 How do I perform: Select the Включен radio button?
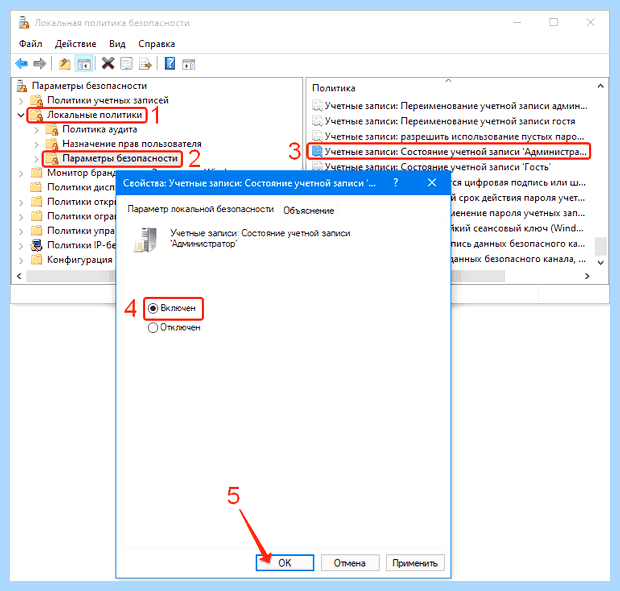tap(153, 308)
